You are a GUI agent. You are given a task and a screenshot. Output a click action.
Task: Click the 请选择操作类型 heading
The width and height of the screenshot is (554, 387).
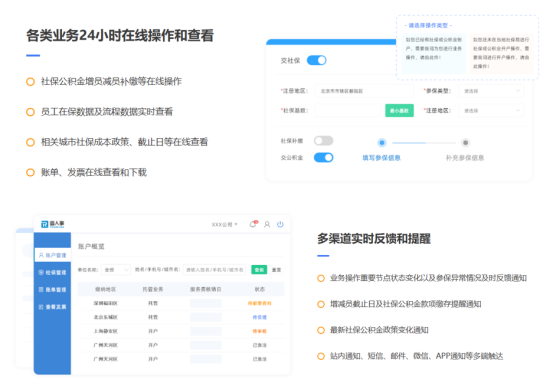click(428, 25)
